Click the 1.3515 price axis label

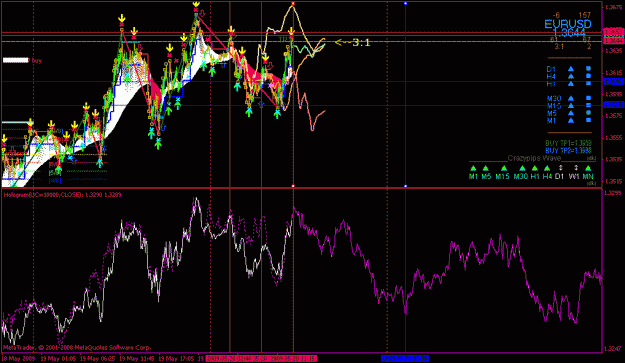point(613,181)
